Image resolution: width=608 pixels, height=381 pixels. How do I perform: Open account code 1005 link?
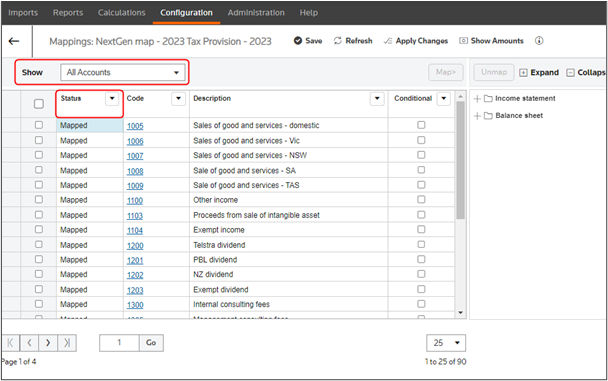[135, 126]
